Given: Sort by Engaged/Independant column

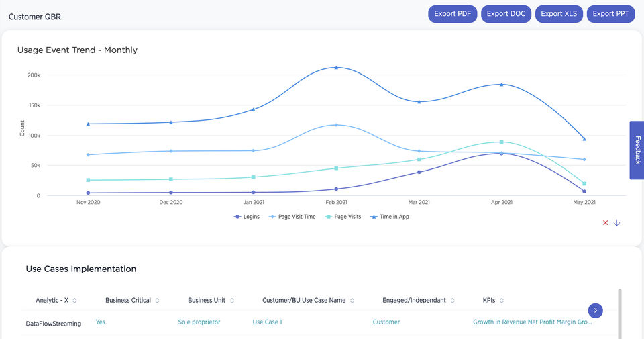Looking at the screenshot, I should click(x=452, y=301).
